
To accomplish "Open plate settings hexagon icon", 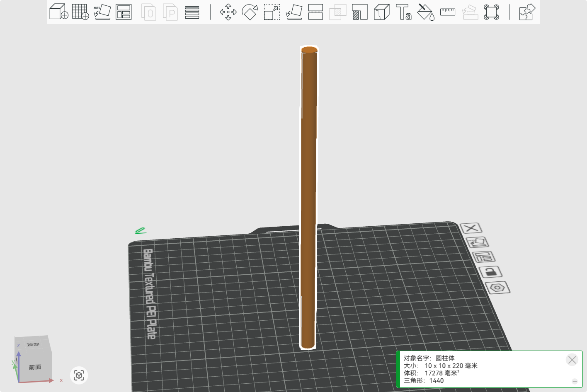I will (497, 287).
